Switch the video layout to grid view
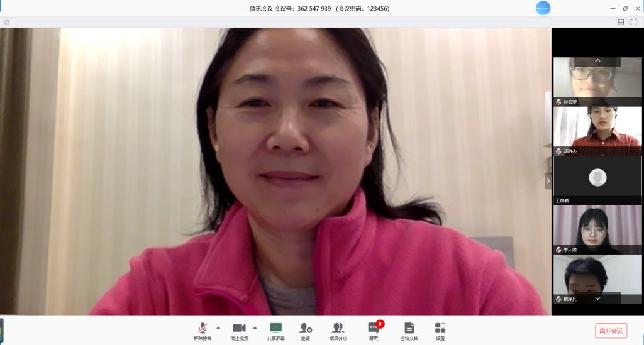644x345 pixels. (621, 22)
